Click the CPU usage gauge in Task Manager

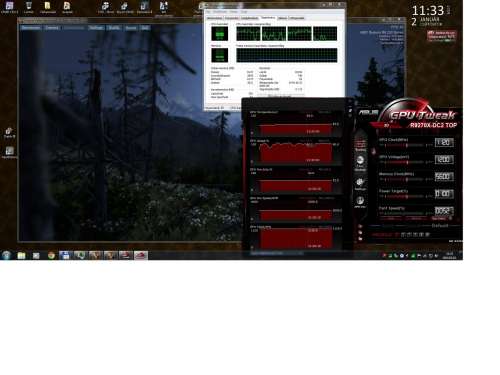click(x=220, y=34)
